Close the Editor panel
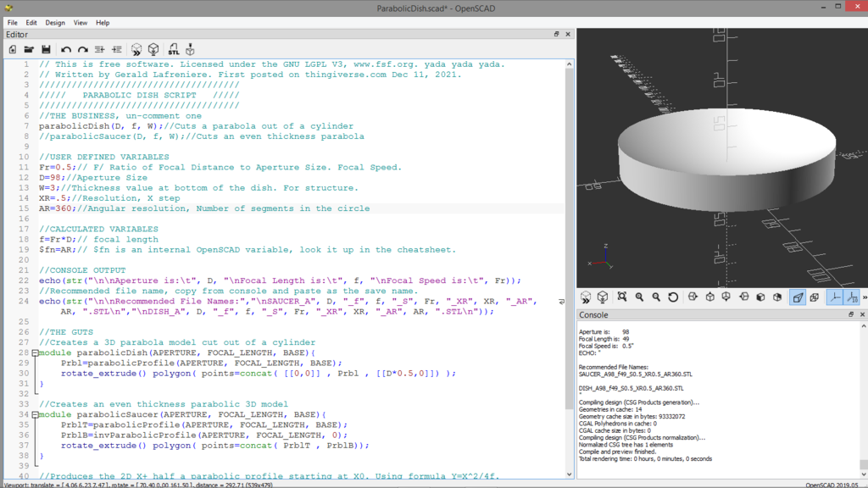868x488 pixels. point(567,34)
